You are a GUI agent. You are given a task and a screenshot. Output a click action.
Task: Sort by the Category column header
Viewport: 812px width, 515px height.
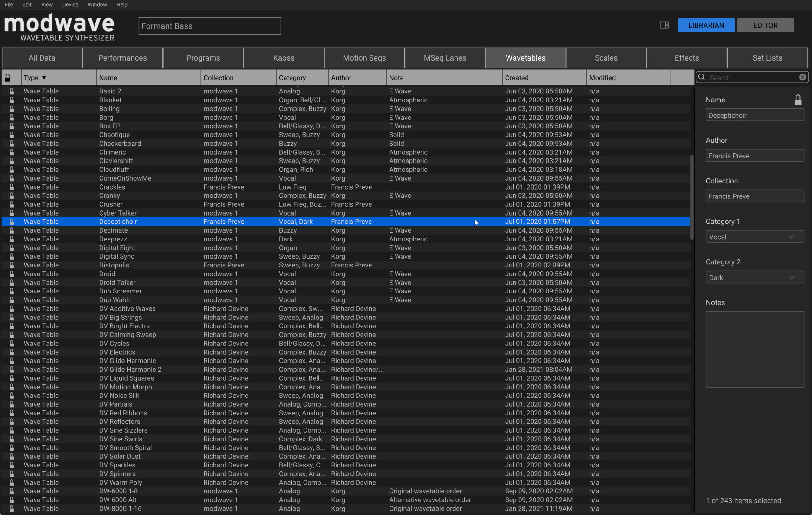click(303, 78)
